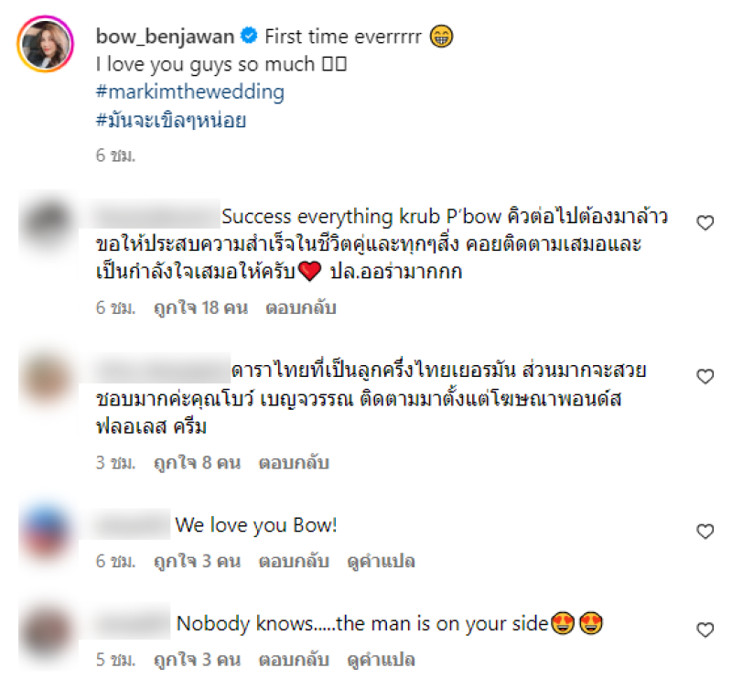Screen dimensions: 732x700
Task: Reply to the 'Success everything krub' comment
Action: pos(301,308)
